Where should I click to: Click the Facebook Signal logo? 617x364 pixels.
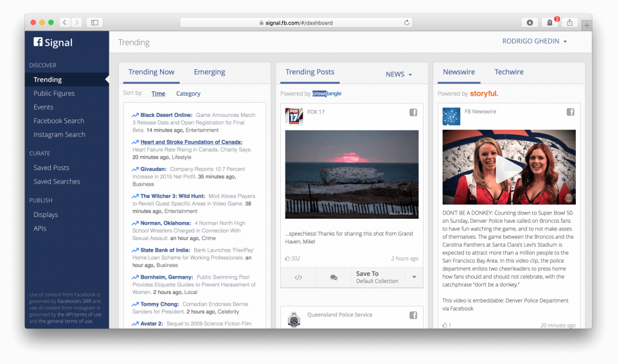53,42
